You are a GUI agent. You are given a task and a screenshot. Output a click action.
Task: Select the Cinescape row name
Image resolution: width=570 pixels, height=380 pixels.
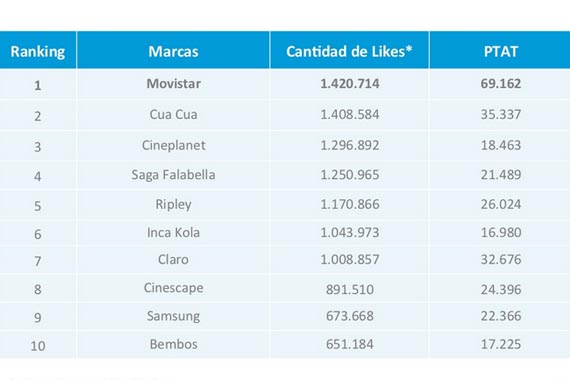coord(173,288)
